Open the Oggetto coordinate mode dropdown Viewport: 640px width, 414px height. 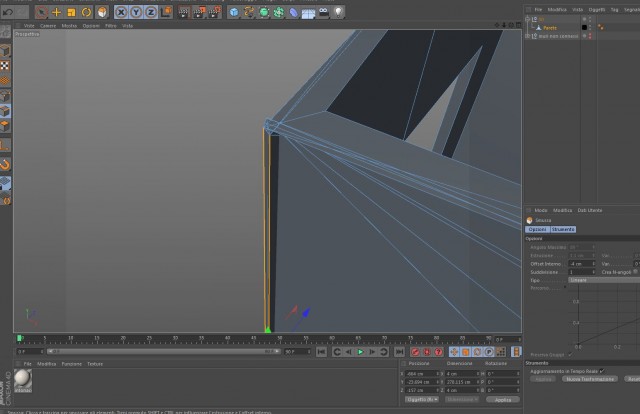pyautogui.click(x=422, y=399)
